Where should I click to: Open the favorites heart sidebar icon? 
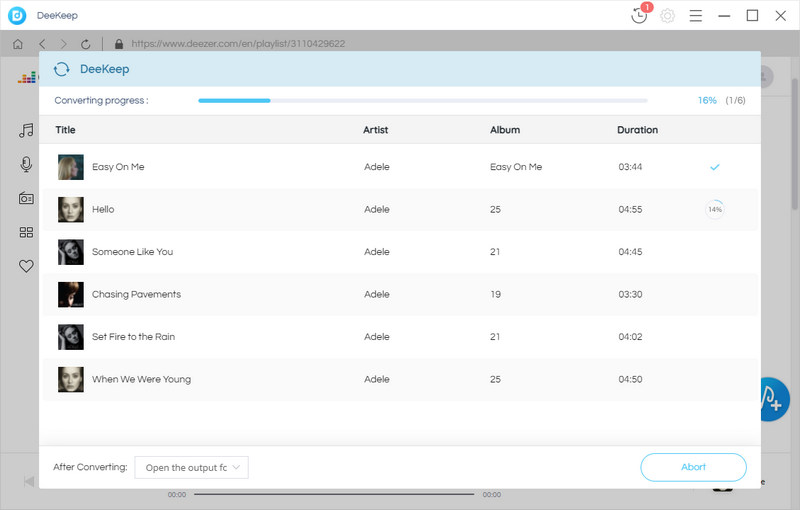tap(26, 266)
